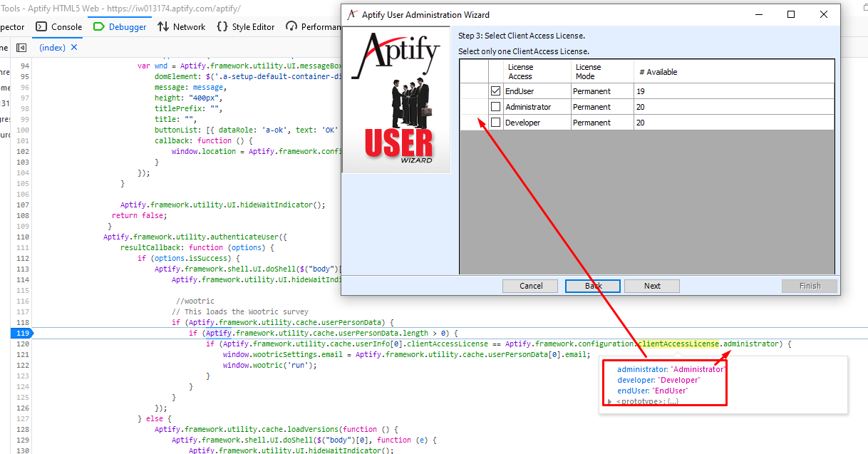
Task: Set a breakpoint on line 120
Action: pyautogui.click(x=24, y=344)
